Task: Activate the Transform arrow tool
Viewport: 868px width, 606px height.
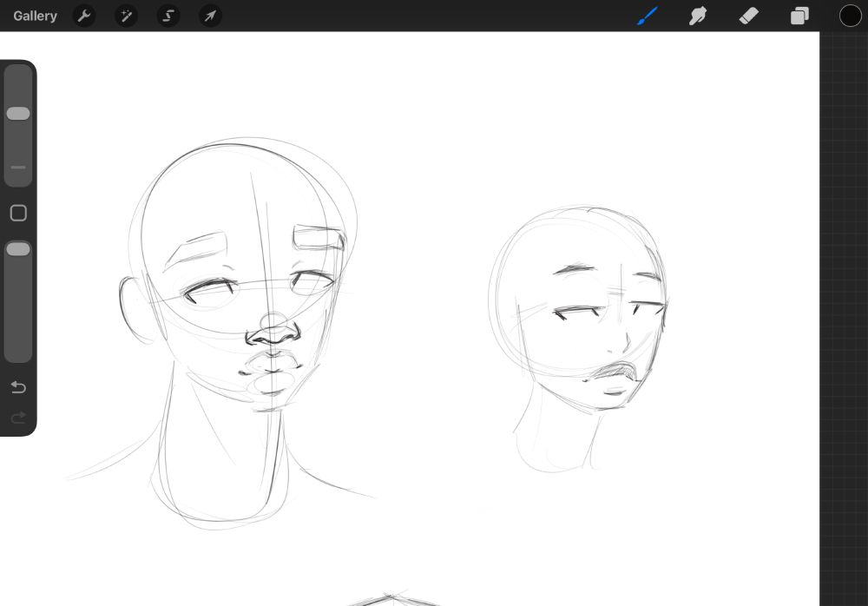Action: pos(210,16)
